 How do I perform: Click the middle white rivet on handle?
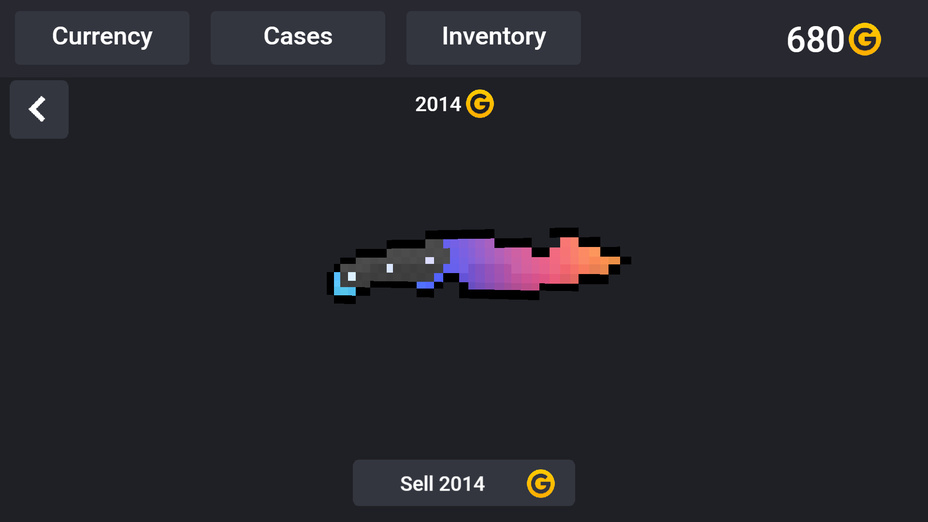[389, 268]
